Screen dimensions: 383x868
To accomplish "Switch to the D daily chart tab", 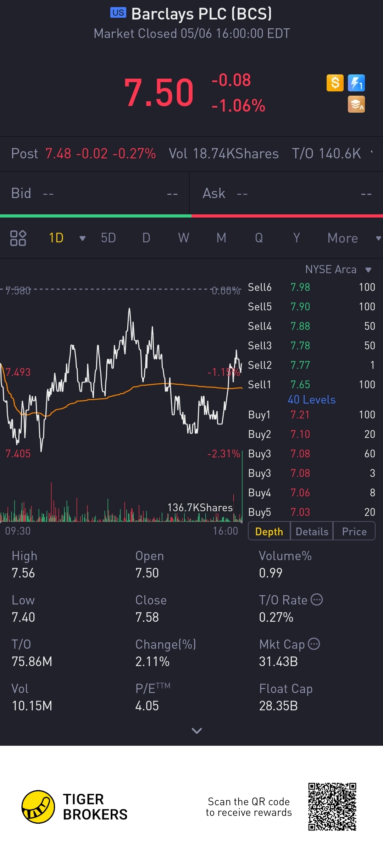I will (146, 238).
